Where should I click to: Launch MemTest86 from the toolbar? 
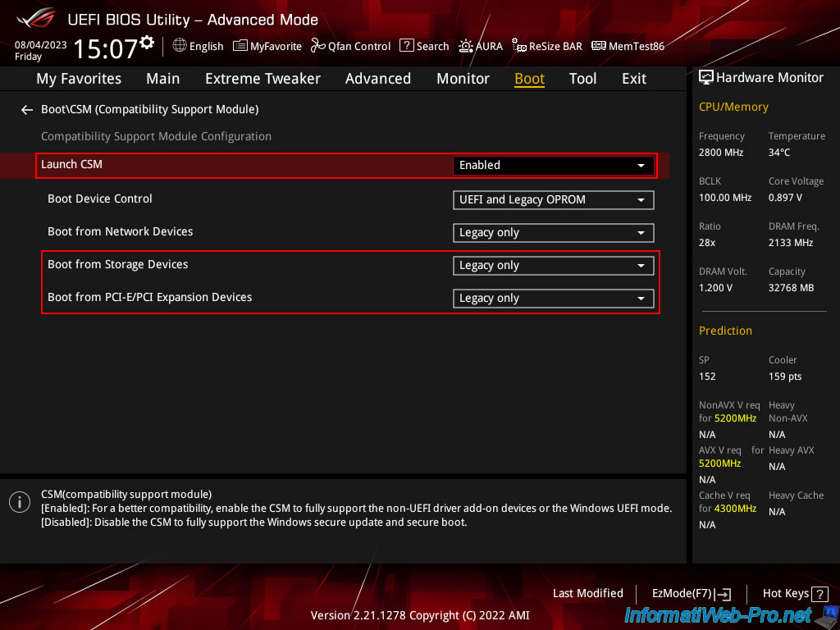[628, 46]
